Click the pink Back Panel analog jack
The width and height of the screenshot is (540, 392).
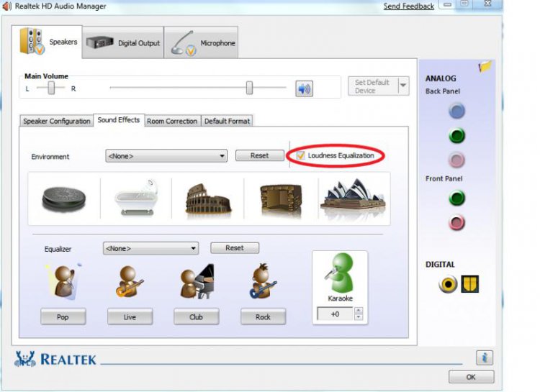pos(456,160)
